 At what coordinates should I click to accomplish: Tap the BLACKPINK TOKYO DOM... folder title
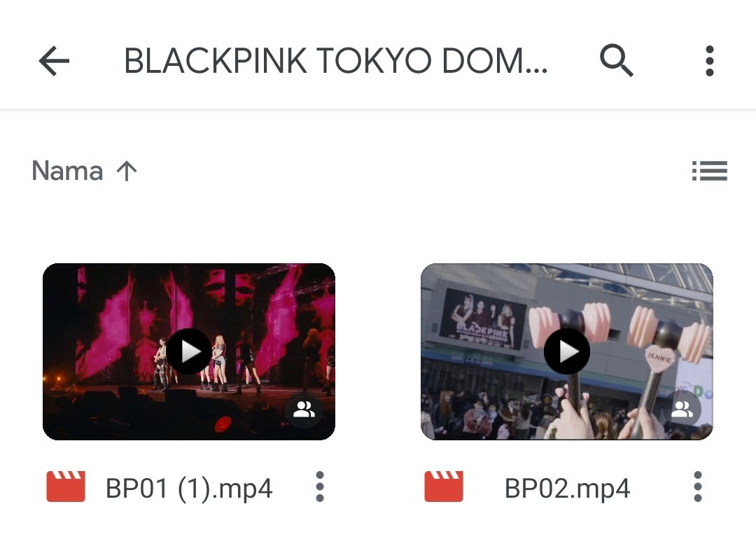(335, 61)
